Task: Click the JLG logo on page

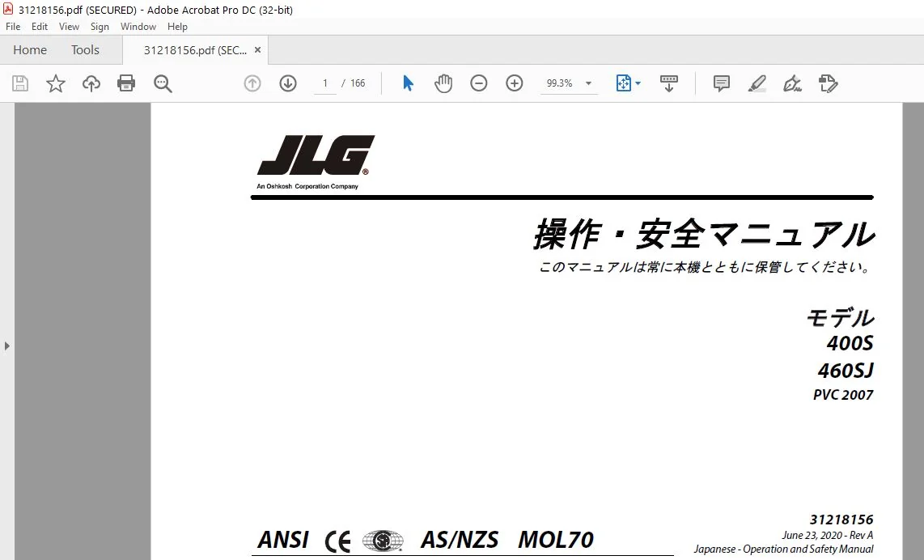Action: [x=316, y=155]
